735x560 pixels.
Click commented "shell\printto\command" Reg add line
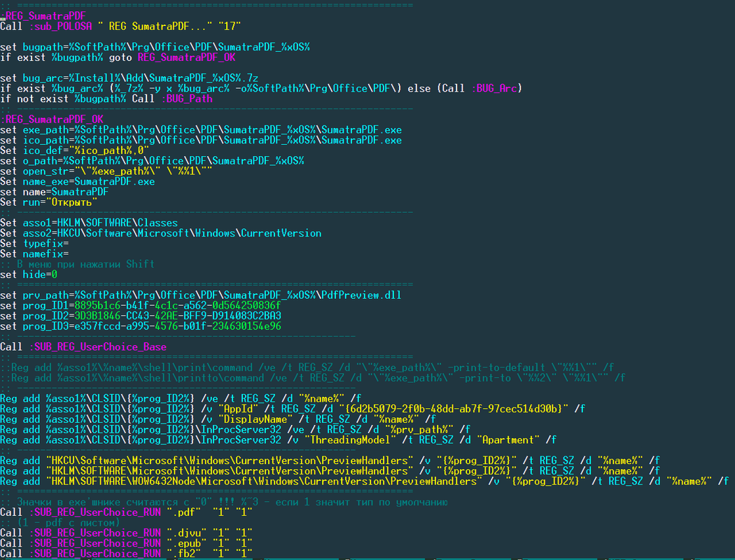tap(313, 378)
